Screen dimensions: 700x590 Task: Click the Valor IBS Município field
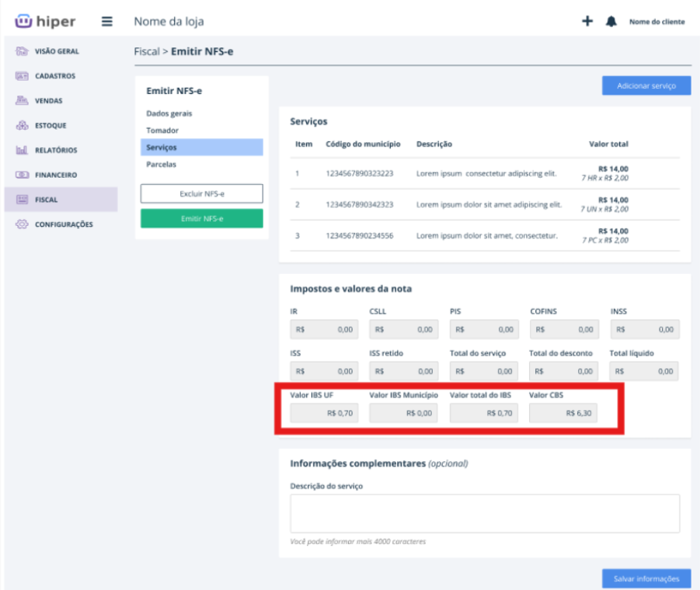tap(403, 413)
